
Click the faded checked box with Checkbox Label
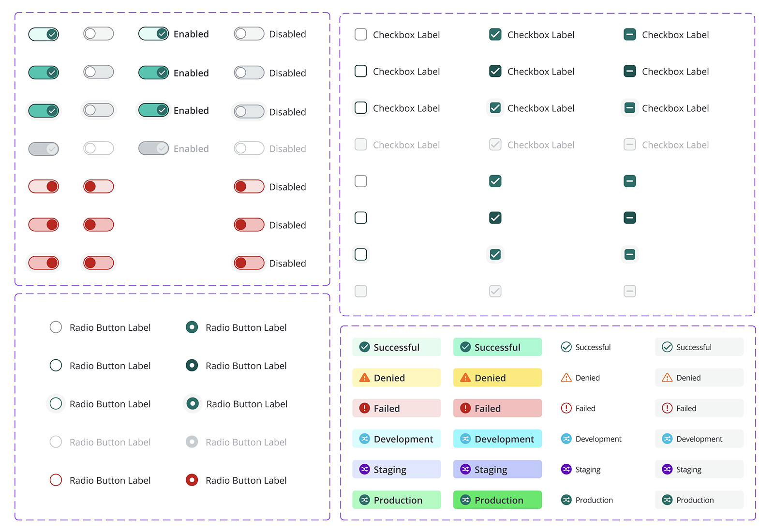pyautogui.click(x=495, y=145)
